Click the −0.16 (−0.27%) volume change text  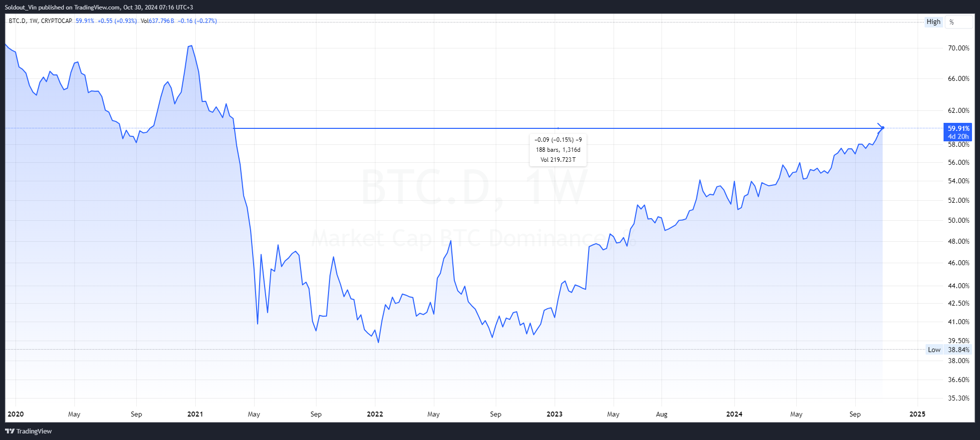[x=198, y=21]
